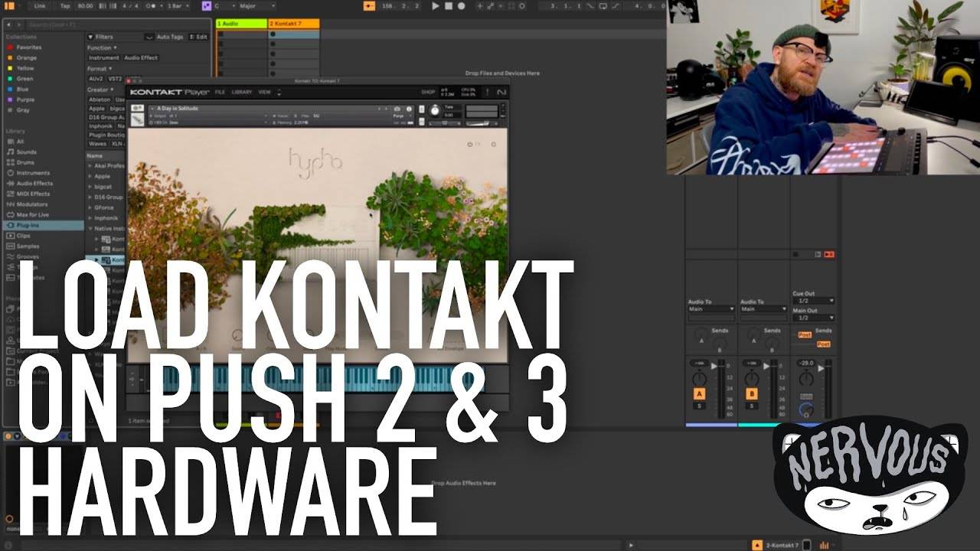Open the Max for Live category
980x551 pixels.
[33, 215]
